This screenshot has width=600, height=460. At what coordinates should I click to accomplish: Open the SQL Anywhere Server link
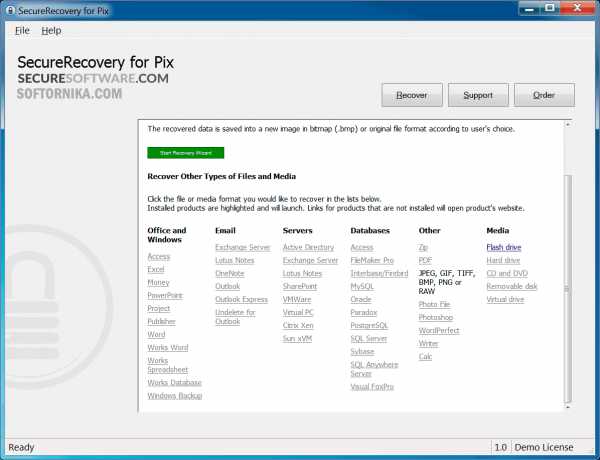(374, 369)
